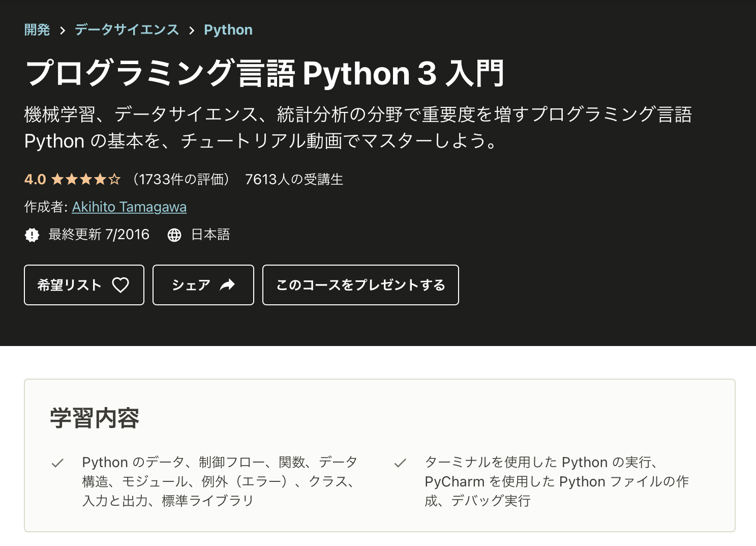Open the Python breadcrumb topic
The width and height of the screenshot is (756, 546).
click(228, 30)
